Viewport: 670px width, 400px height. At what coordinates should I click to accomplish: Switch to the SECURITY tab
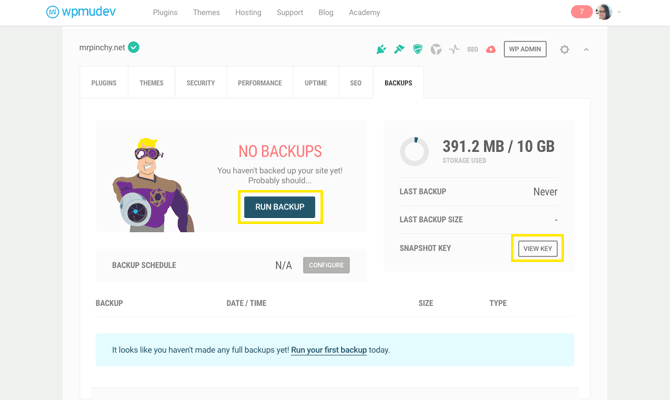201,83
